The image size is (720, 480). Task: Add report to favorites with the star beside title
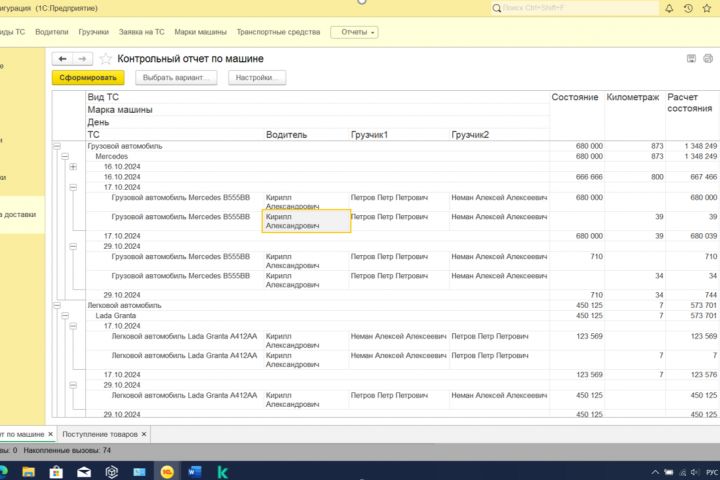tap(106, 59)
